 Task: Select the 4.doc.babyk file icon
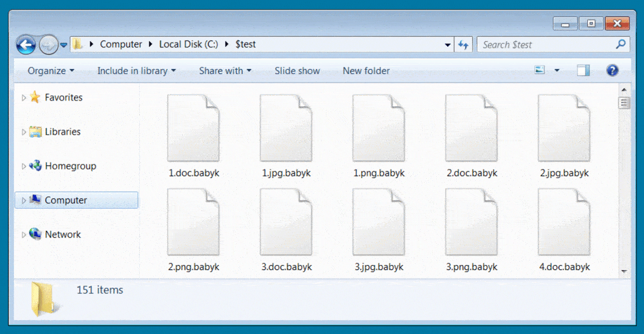pyautogui.click(x=564, y=222)
